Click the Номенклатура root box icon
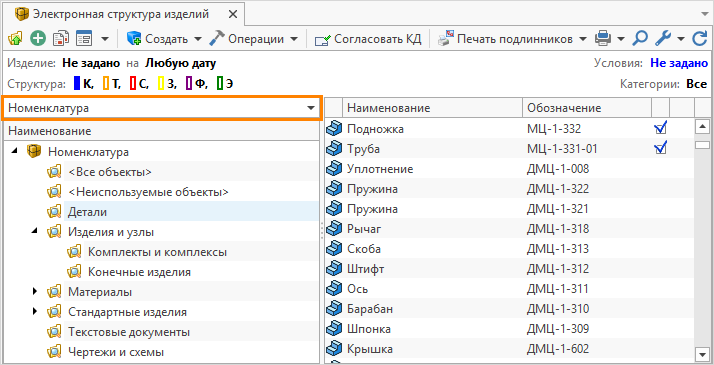Image resolution: width=714 pixels, height=365 pixels. (x=34, y=152)
